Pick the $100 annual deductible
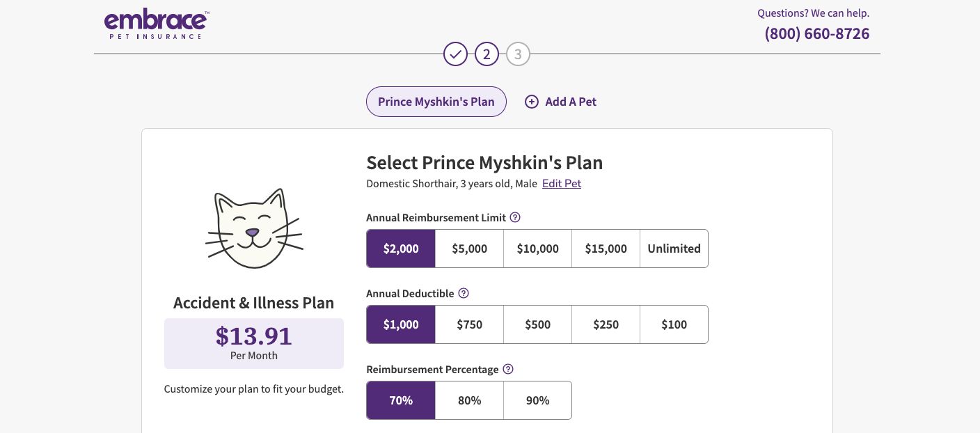The height and width of the screenshot is (433, 980). 674,324
